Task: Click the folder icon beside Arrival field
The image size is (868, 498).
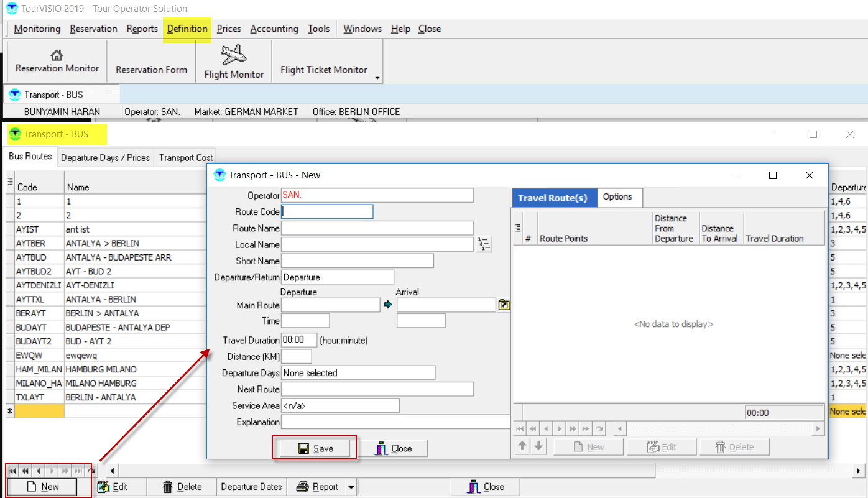Action: 504,305
